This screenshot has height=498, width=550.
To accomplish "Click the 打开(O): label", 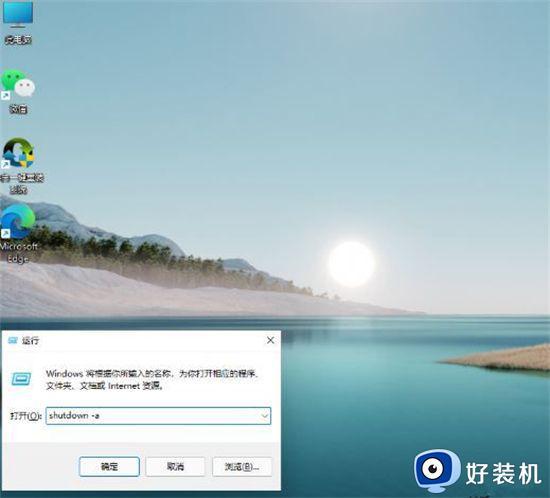I will coord(26,416).
